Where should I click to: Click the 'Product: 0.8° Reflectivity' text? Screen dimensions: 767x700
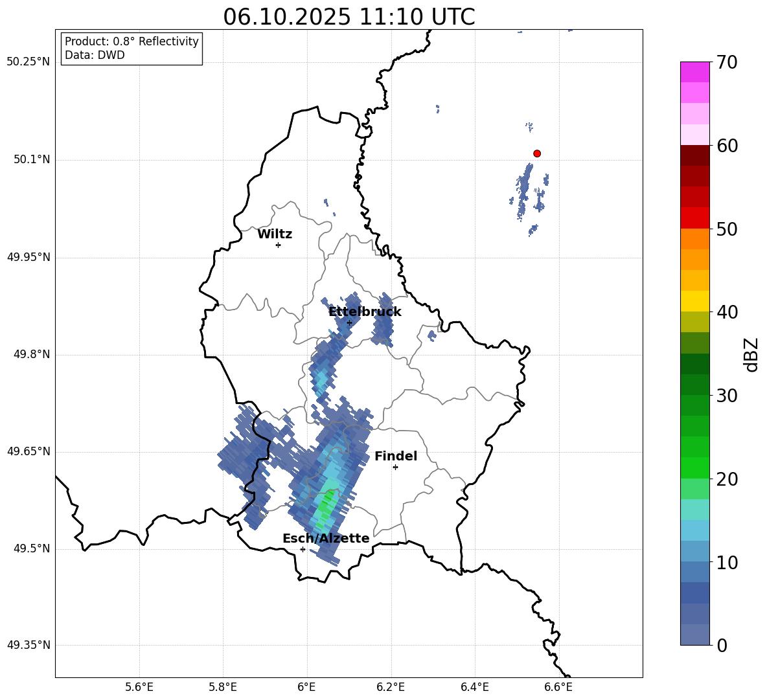(x=132, y=41)
